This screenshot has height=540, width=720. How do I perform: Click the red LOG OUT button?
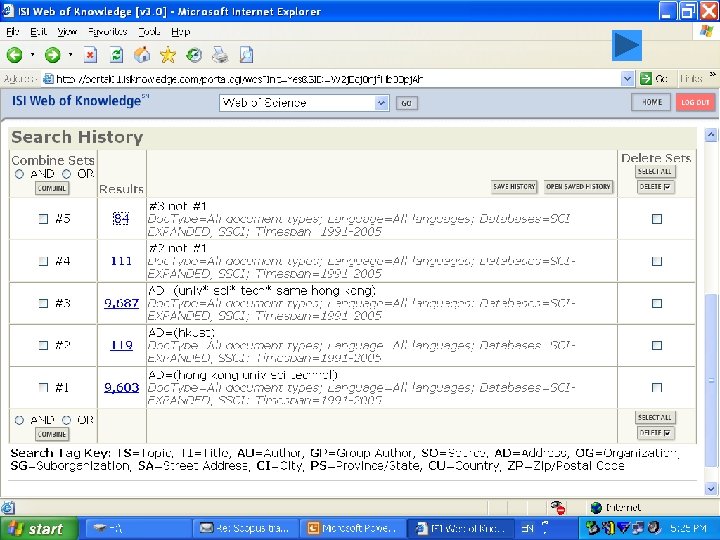[695, 102]
